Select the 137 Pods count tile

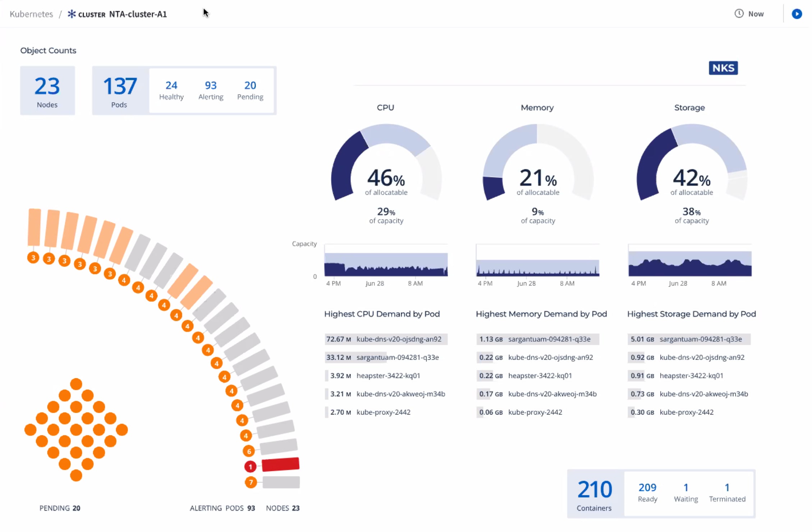pyautogui.click(x=120, y=91)
